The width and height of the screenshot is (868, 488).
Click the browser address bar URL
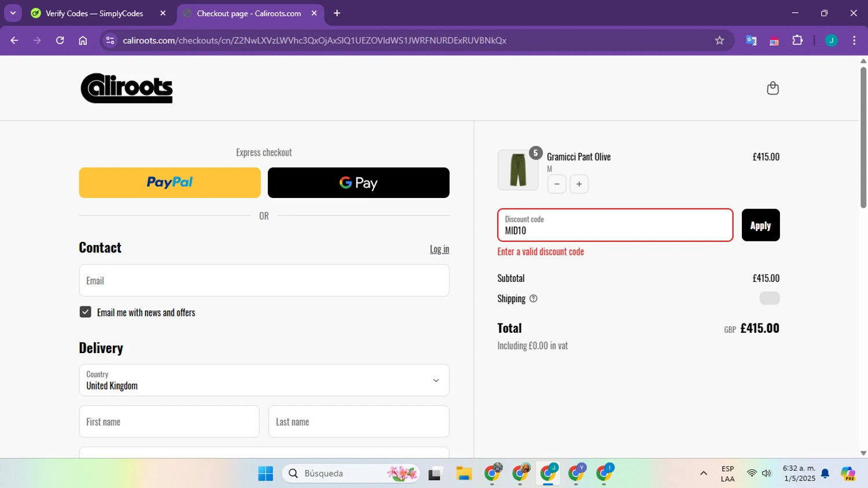tap(314, 41)
